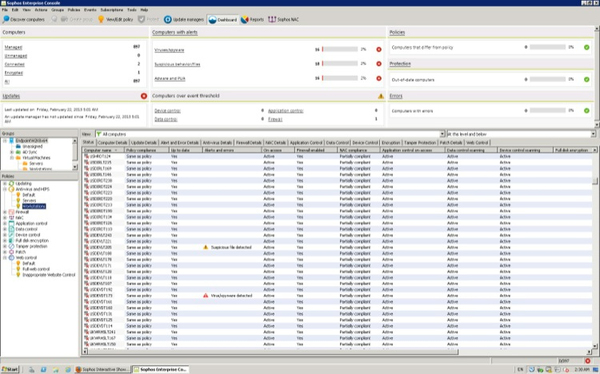
Task: Click the Updating policy icon
Action: [11, 183]
